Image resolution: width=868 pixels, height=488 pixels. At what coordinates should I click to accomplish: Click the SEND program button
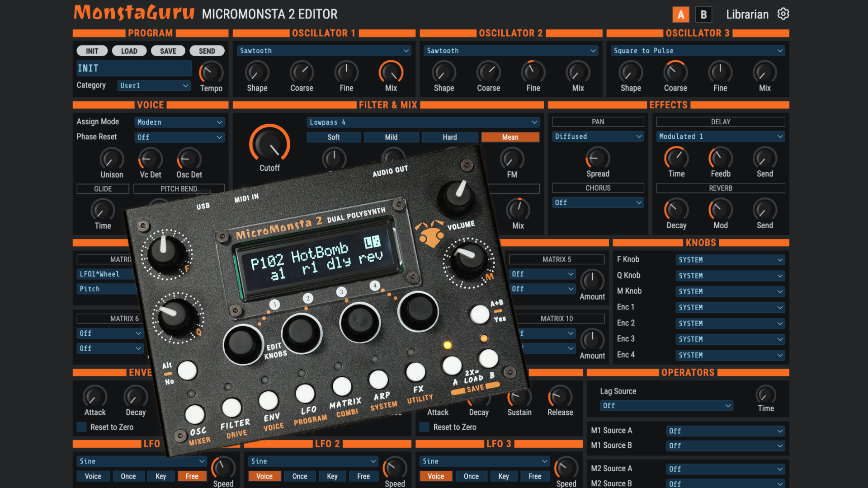[x=207, y=51]
